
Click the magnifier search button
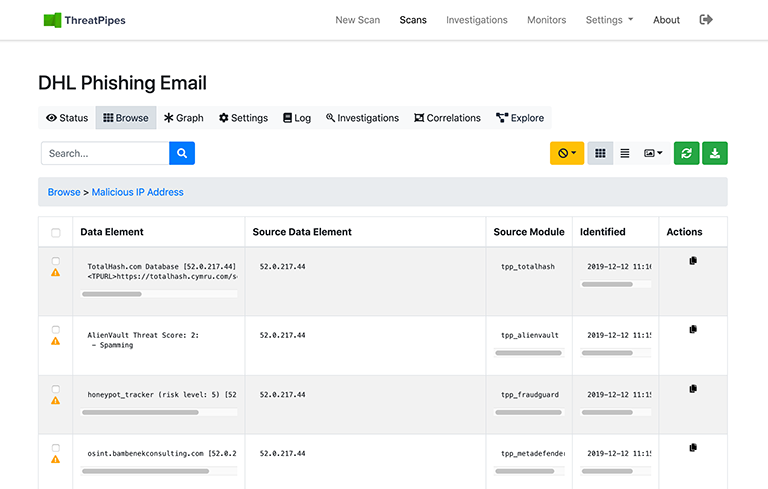point(182,153)
